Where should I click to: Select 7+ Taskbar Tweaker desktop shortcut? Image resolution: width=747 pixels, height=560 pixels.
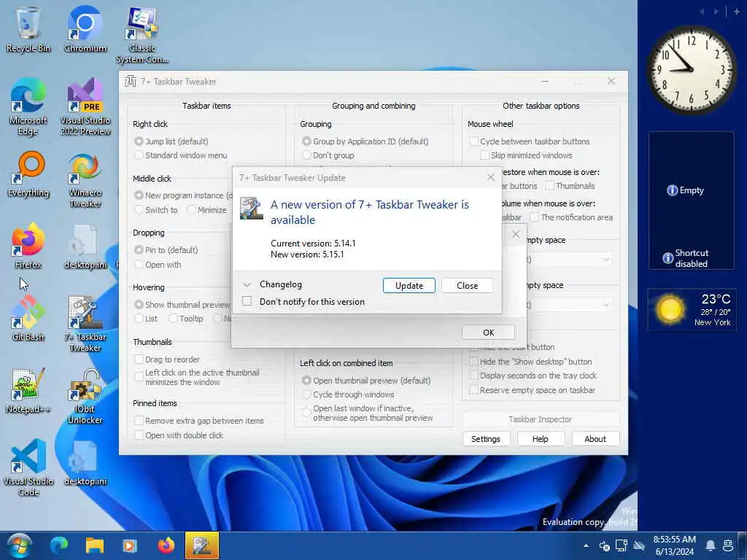[85, 324]
